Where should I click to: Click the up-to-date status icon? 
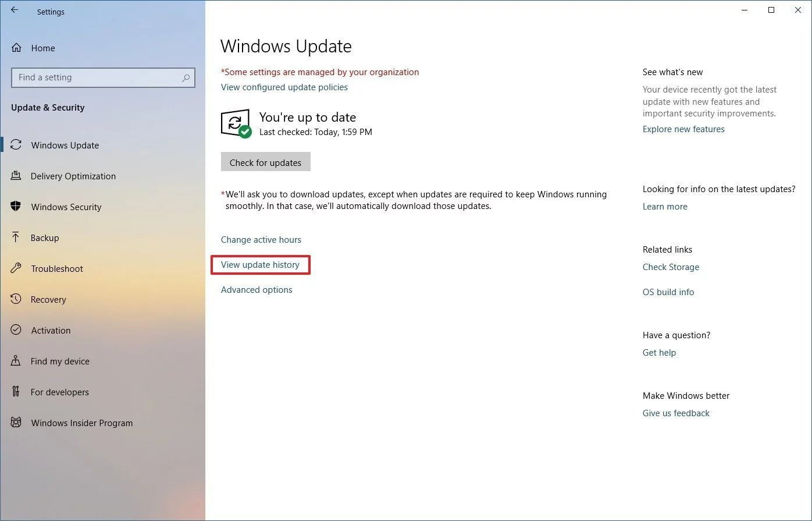pos(236,123)
